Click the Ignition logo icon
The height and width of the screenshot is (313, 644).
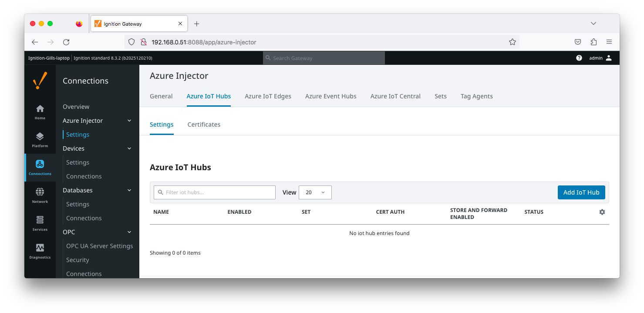point(40,81)
